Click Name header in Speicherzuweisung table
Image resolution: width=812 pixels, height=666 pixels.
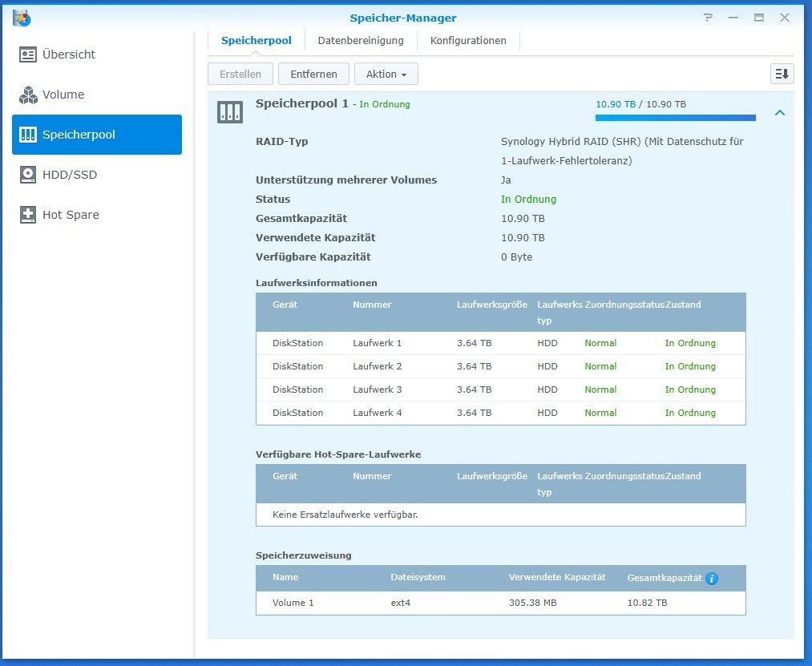click(x=285, y=577)
